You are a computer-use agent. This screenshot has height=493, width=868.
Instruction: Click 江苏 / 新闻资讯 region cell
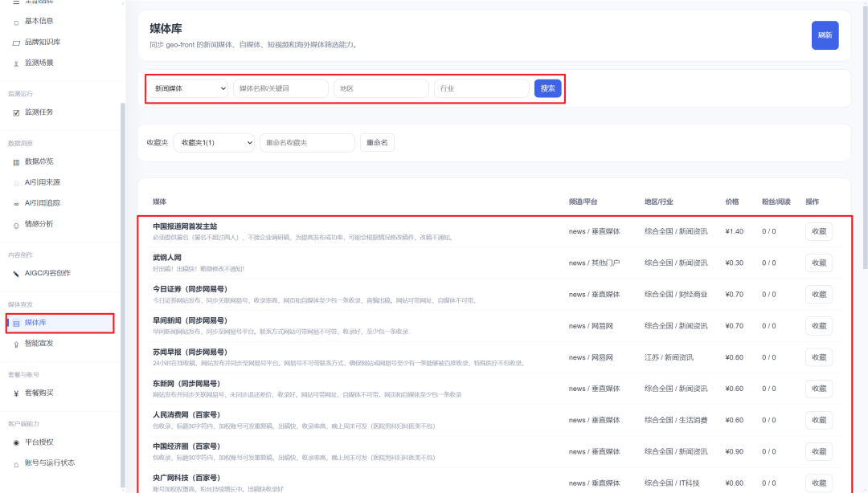669,357
